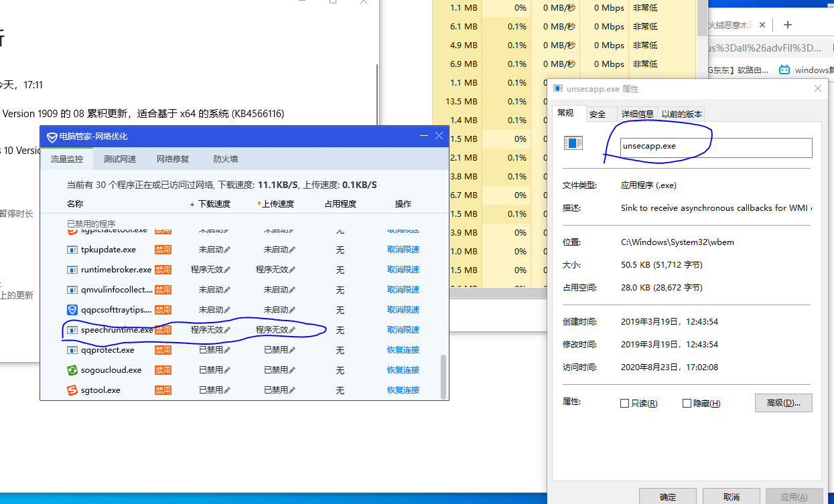
Task: Edit download limit pencil for runtimebroker.exe
Action: tap(227, 270)
